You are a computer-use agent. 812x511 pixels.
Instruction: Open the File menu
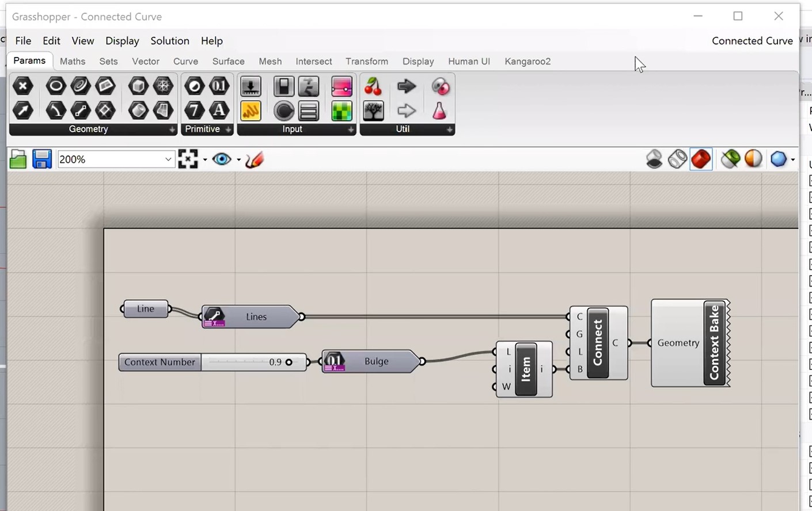[23, 41]
